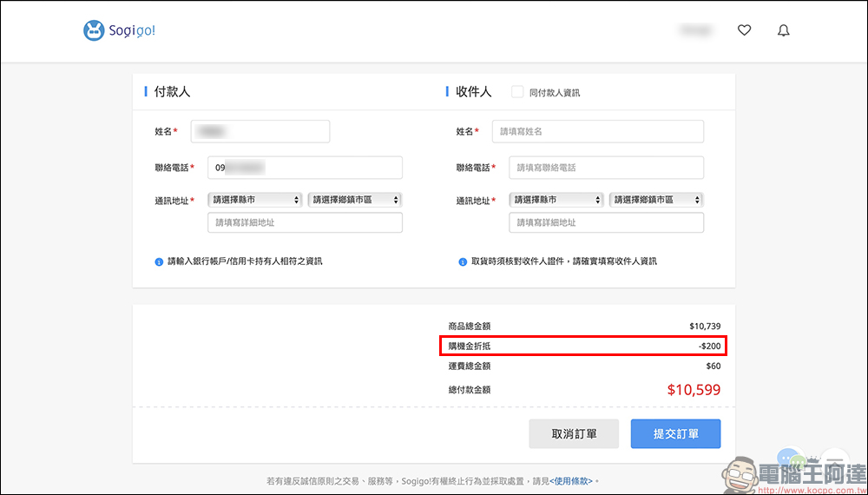This screenshot has width=868, height=495.
Task: Click the 提交訂單 button
Action: (x=676, y=433)
